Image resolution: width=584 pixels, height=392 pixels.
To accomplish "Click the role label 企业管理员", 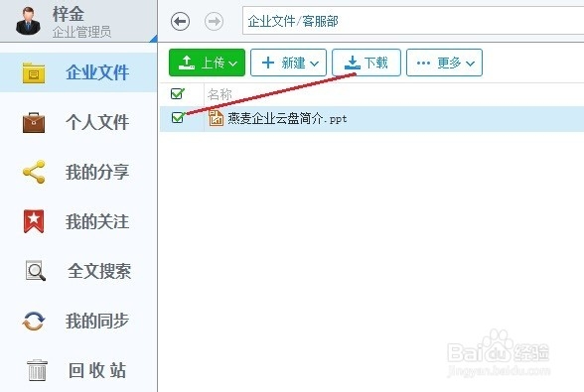I will tap(81, 32).
